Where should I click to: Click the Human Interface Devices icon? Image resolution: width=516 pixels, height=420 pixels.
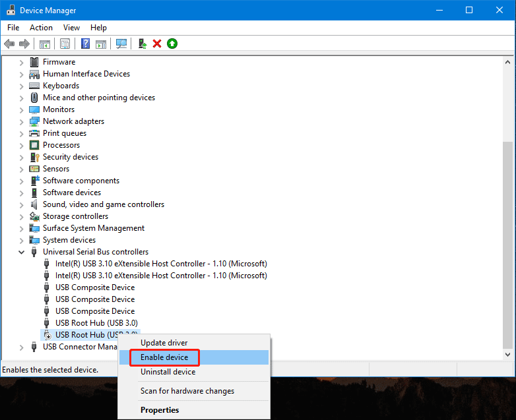tap(34, 74)
